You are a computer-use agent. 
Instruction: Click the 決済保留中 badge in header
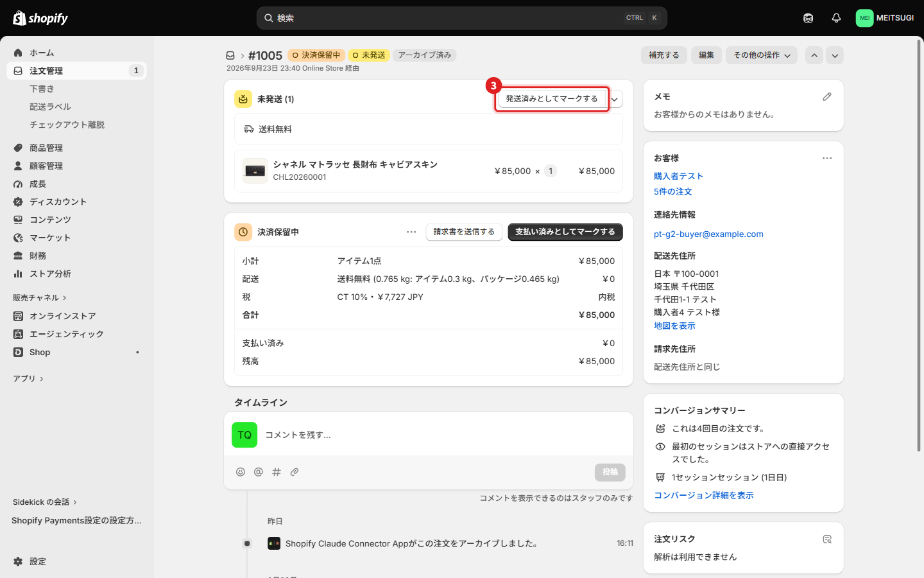(316, 55)
